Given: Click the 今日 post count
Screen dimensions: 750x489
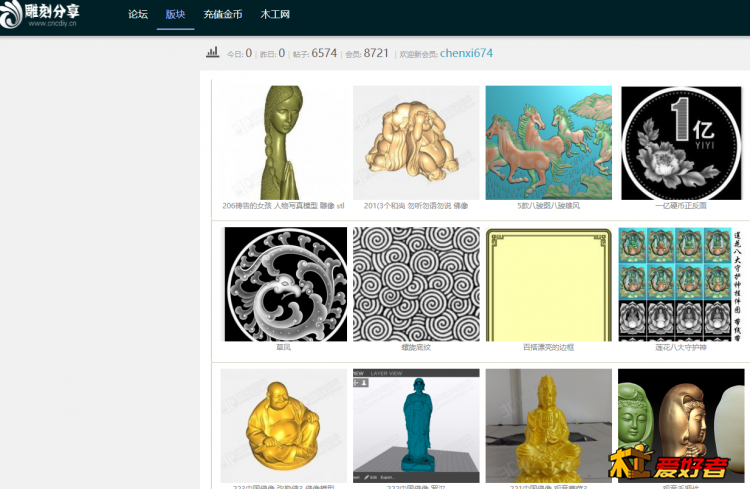Looking at the screenshot, I should pos(249,53).
